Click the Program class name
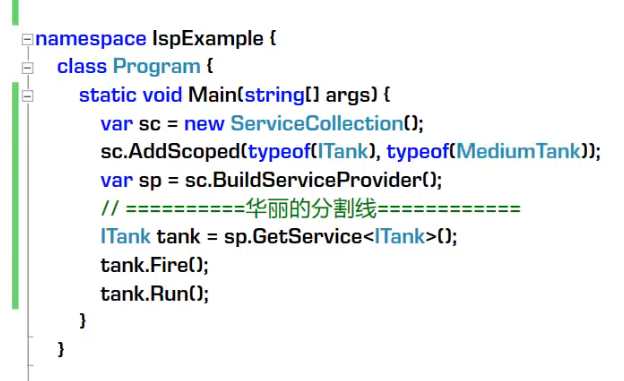 click(157, 66)
